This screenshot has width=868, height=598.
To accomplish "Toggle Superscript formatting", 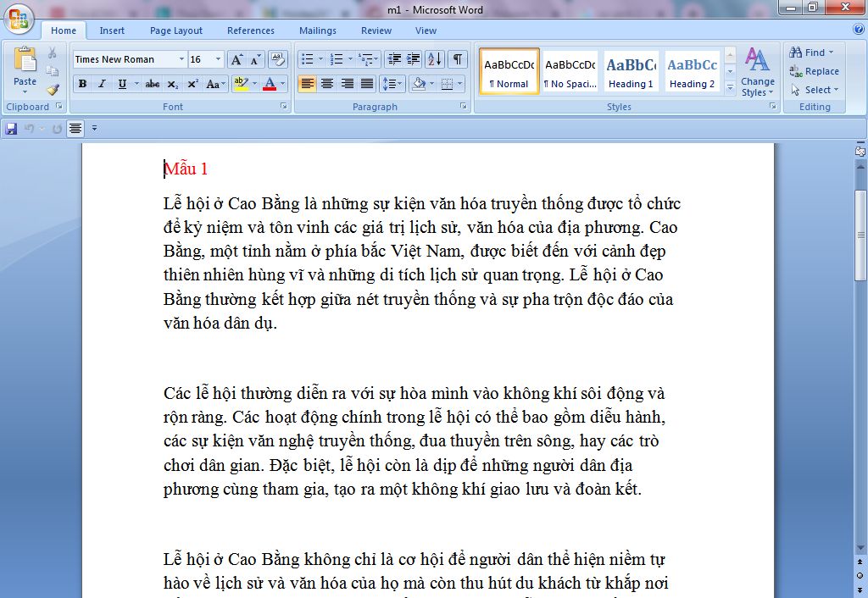I will 192,84.
